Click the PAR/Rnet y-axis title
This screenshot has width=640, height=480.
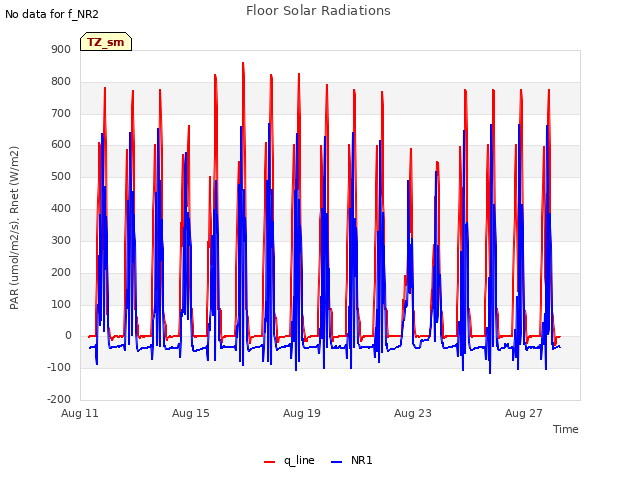coord(14,228)
